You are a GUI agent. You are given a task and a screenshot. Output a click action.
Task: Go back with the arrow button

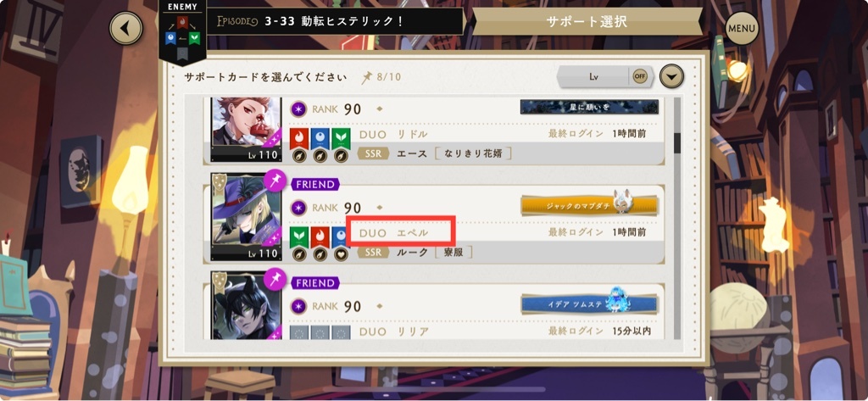[x=125, y=28]
